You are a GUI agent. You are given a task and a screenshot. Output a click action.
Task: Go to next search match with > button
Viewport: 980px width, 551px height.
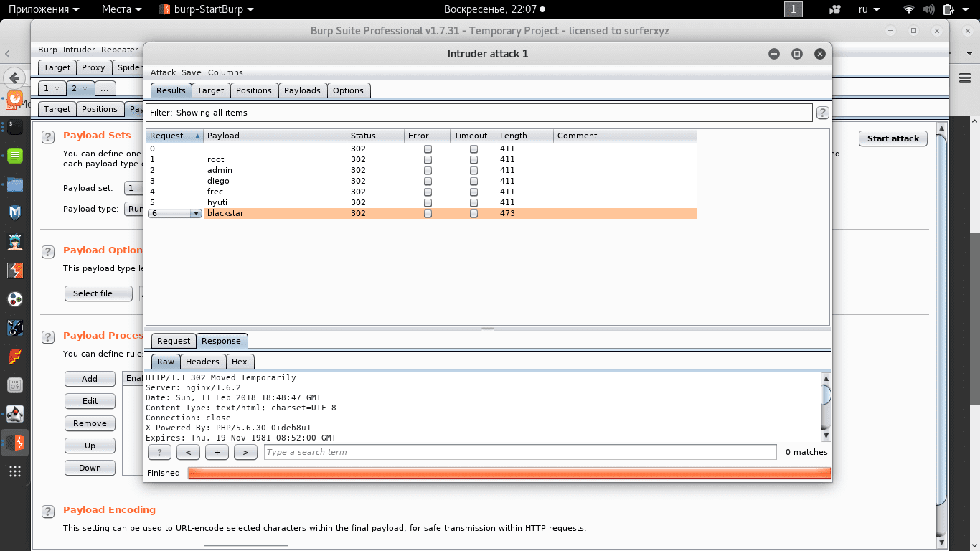click(245, 452)
